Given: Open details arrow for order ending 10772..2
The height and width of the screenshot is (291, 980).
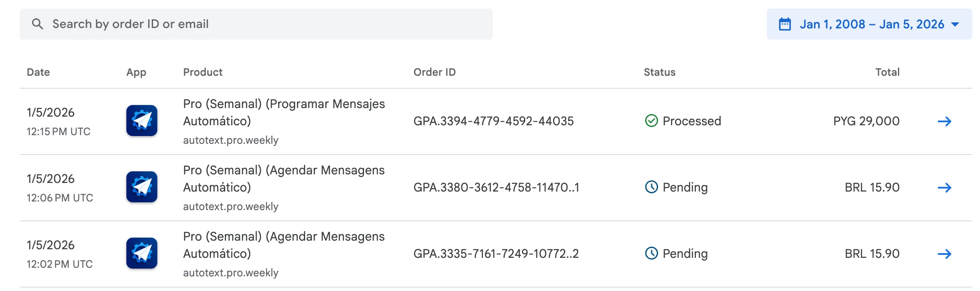Looking at the screenshot, I should pos(944,254).
